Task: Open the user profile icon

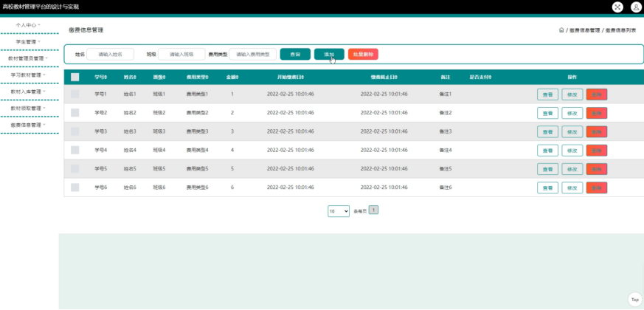Action: 636,7
